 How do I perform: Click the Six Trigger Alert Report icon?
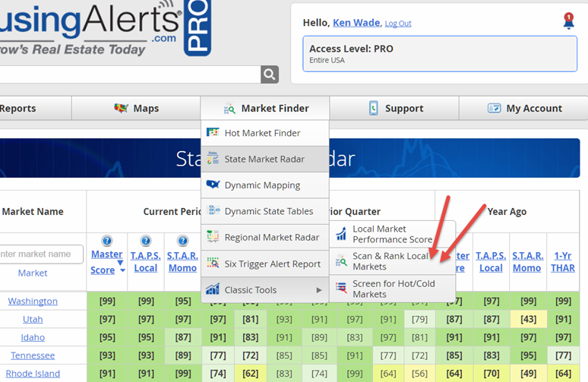[213, 263]
